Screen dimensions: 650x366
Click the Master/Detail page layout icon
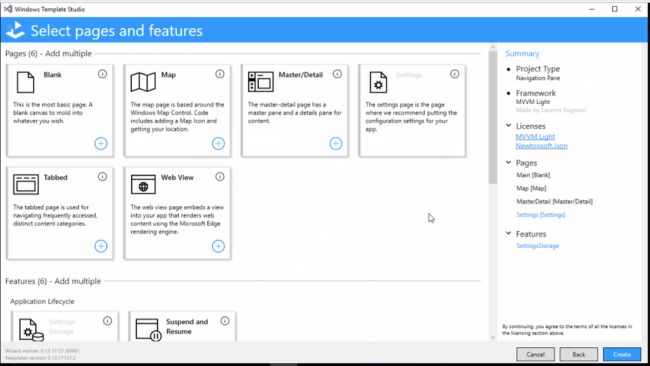click(x=261, y=81)
